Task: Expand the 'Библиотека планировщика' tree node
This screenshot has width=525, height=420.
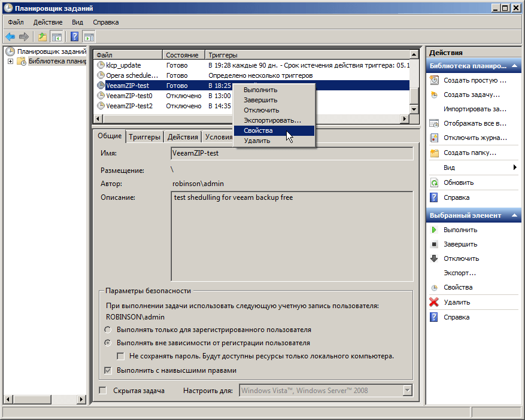Action: 11,61
